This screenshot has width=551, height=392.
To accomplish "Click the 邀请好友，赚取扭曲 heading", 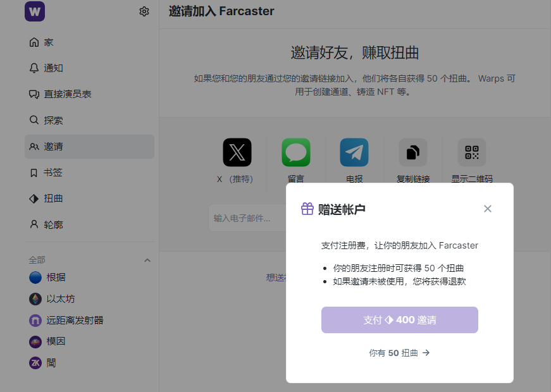I will [354, 53].
